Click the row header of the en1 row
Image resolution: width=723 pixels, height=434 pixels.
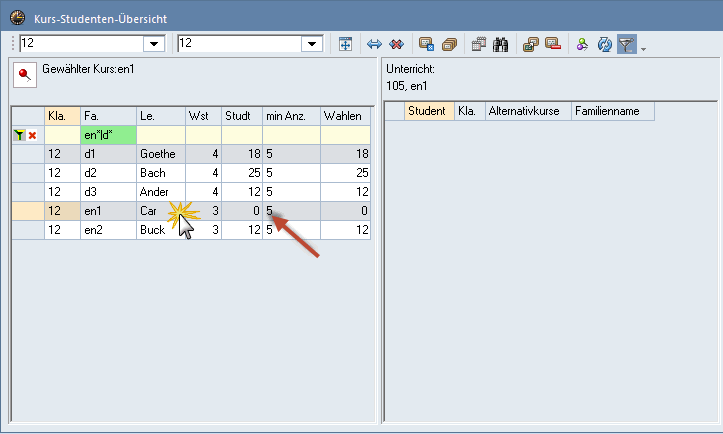28,211
